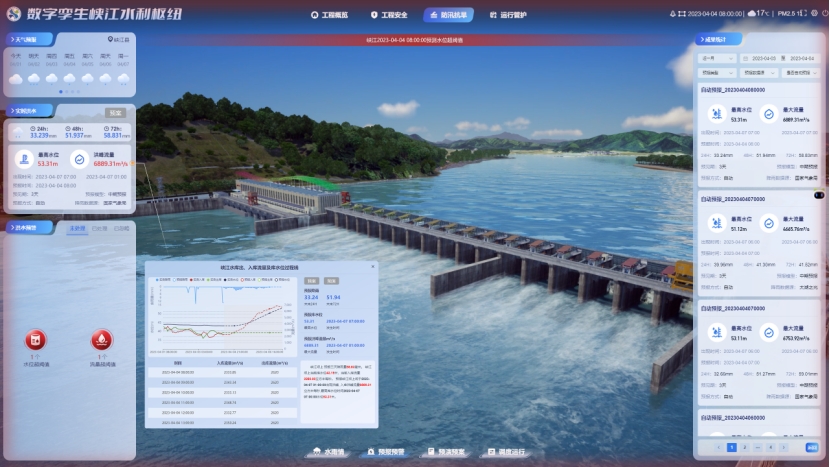The width and height of the screenshot is (830, 467).
Task: Click the app logo icon in the title bar
Action: click(14, 14)
